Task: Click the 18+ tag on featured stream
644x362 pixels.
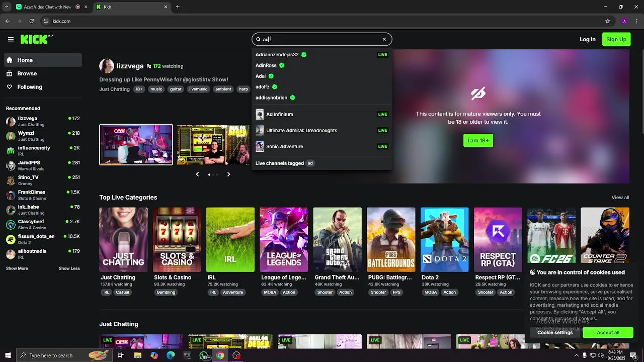Action: [139, 89]
